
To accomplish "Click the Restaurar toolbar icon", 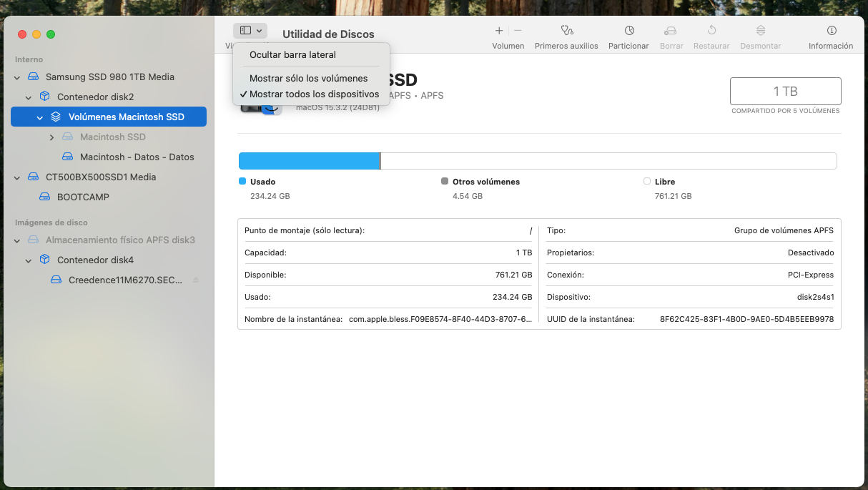I will click(x=711, y=31).
